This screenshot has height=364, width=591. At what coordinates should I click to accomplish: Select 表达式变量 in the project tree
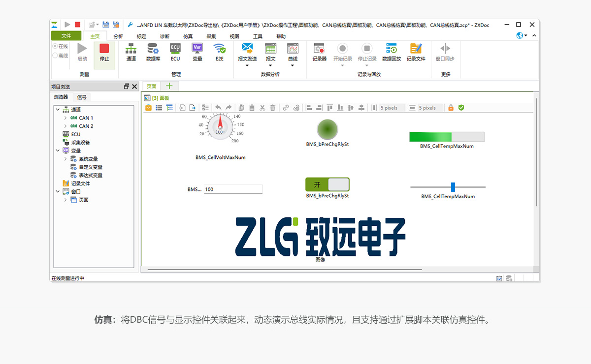coord(91,175)
